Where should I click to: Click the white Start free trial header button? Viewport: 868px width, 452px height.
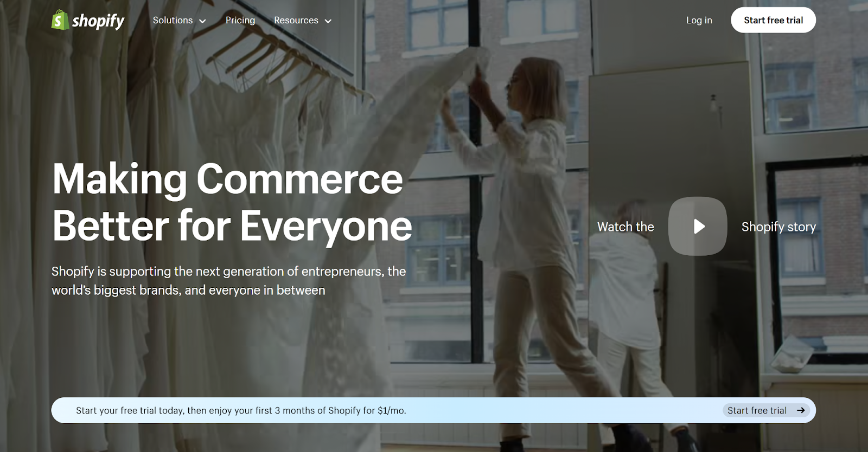[x=773, y=20]
